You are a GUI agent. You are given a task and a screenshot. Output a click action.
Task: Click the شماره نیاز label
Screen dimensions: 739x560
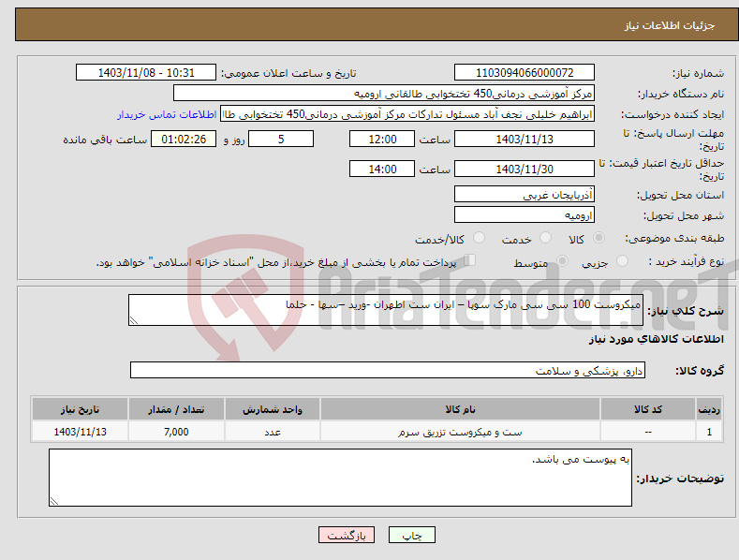pyautogui.click(x=698, y=73)
